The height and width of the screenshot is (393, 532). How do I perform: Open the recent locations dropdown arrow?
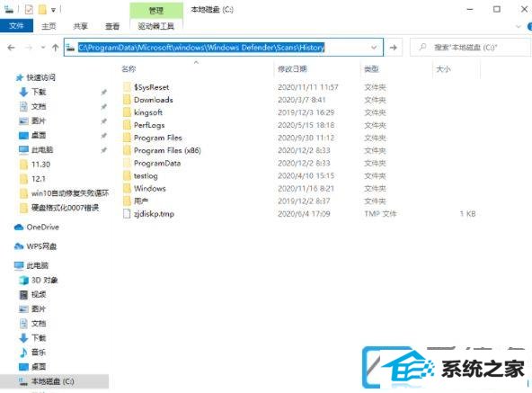pos(43,48)
